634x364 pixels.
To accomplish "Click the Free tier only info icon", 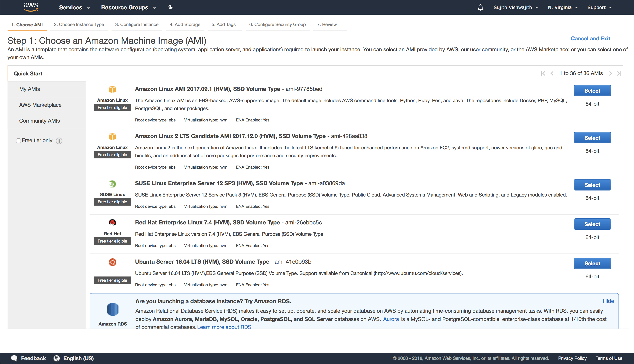I will coord(59,141).
